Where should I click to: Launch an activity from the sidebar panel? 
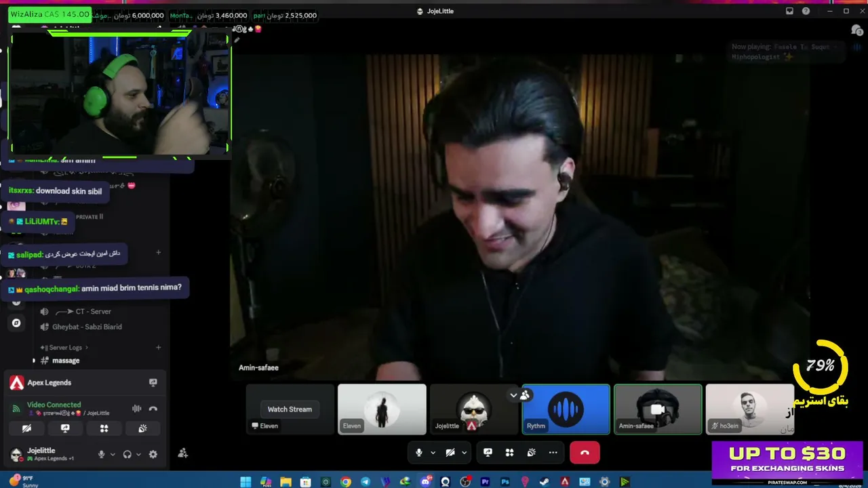(104, 428)
